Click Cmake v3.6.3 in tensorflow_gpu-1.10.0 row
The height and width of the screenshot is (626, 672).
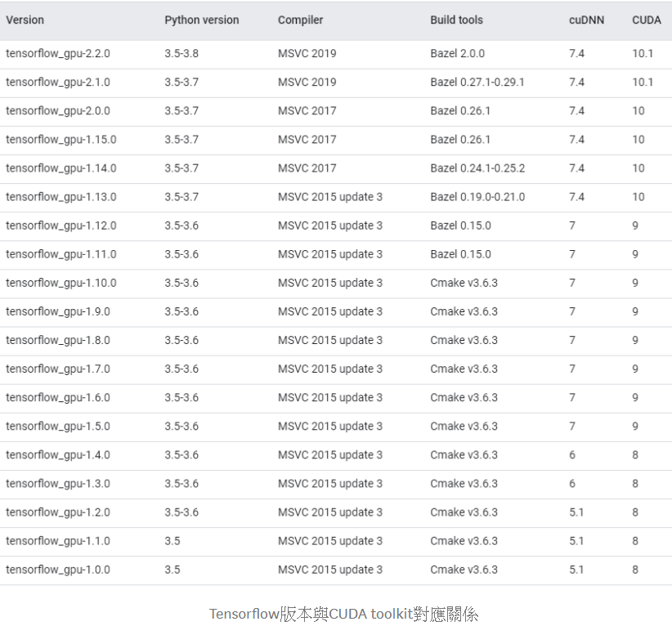pyautogui.click(x=464, y=284)
